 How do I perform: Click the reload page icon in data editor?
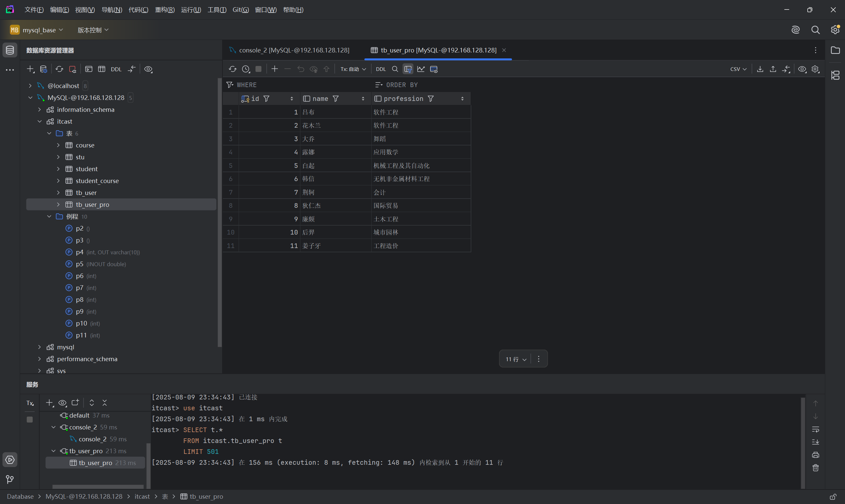(232, 69)
